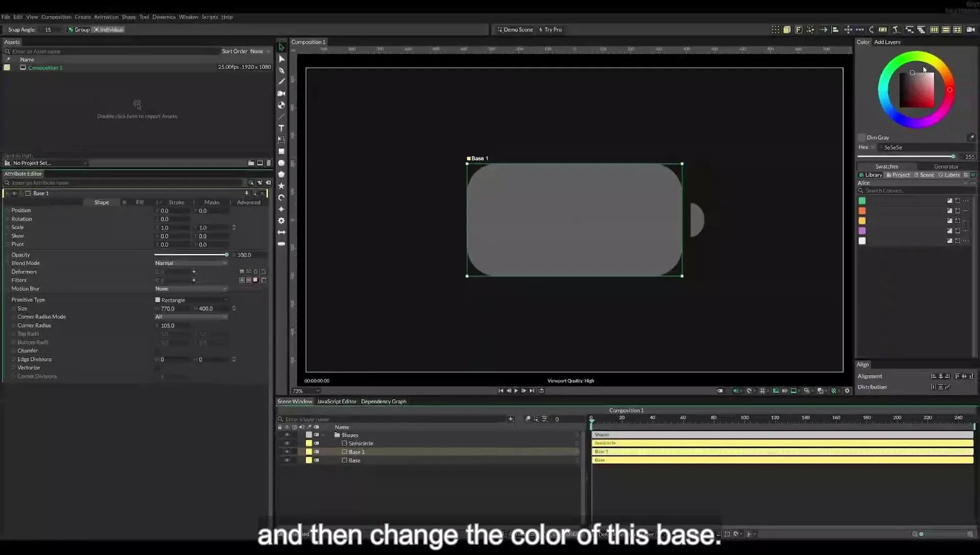Toggle Individual snap mode

[x=109, y=30]
